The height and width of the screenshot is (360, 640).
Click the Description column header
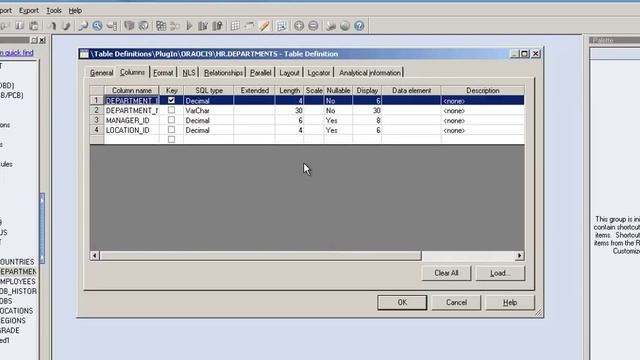click(x=482, y=91)
